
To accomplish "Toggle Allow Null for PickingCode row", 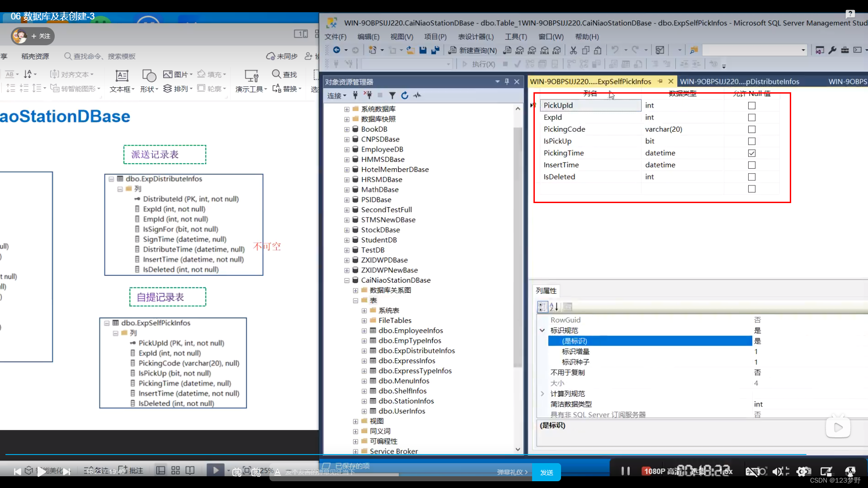I will point(752,129).
